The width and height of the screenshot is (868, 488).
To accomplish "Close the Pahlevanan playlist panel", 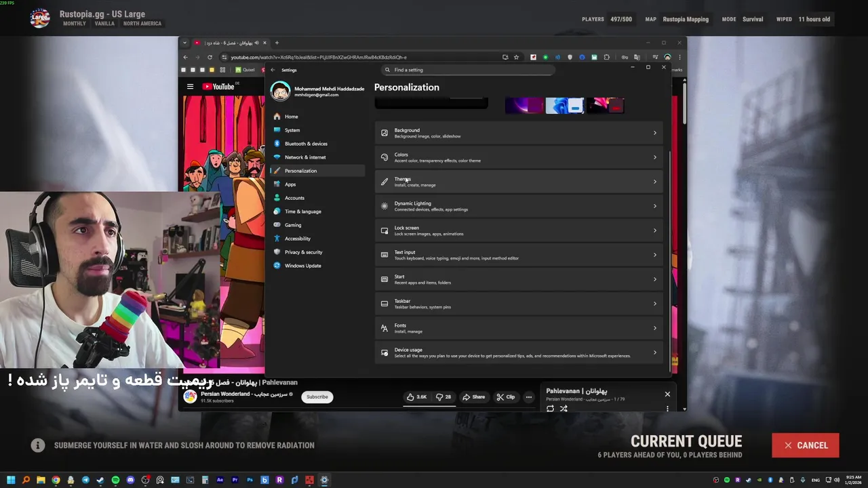I will pyautogui.click(x=667, y=394).
